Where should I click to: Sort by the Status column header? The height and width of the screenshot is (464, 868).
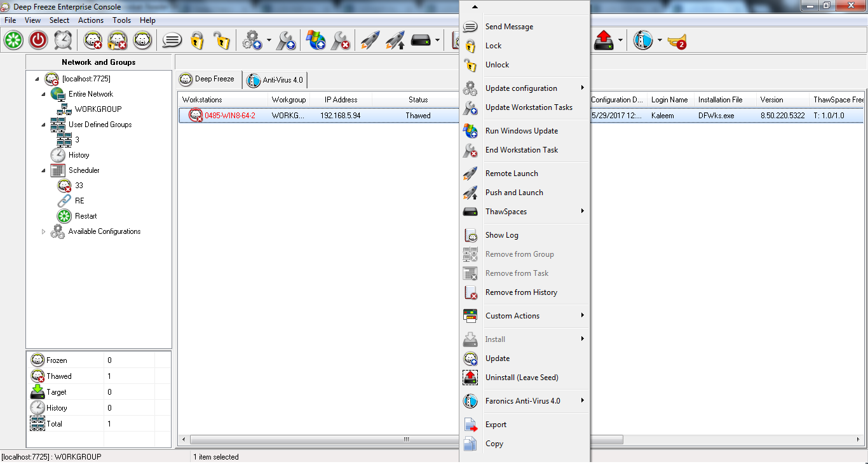coord(418,100)
